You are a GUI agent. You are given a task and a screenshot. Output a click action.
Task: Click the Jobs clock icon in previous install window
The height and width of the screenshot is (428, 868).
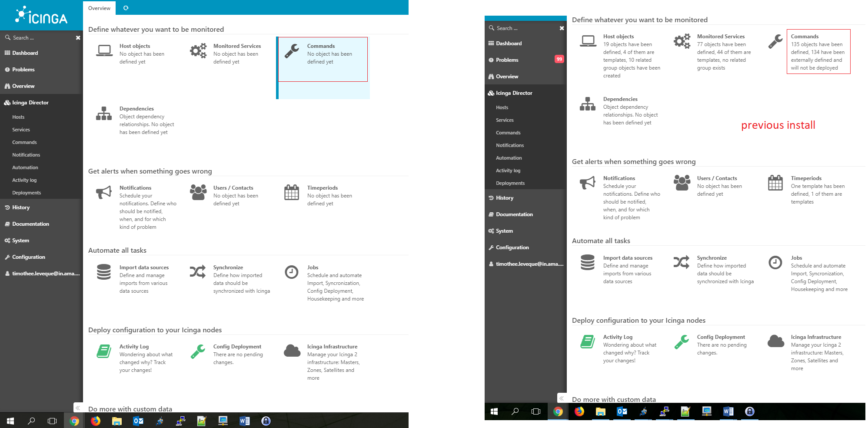(x=775, y=262)
